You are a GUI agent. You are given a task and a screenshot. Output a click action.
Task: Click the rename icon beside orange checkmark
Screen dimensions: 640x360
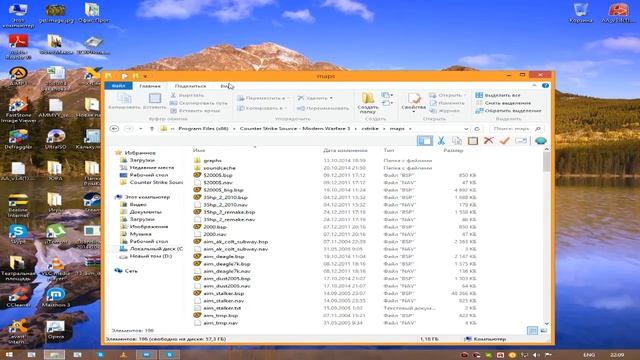[521, 141]
